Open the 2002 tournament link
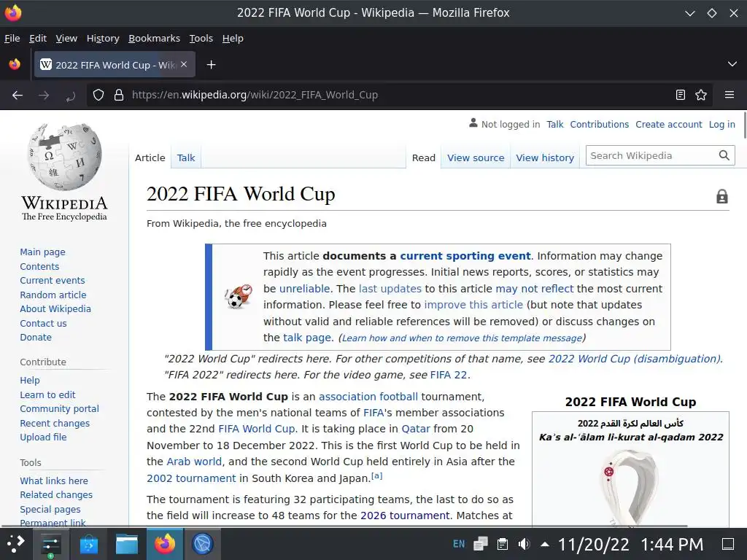Image resolution: width=747 pixels, height=560 pixels. pyautogui.click(x=191, y=478)
